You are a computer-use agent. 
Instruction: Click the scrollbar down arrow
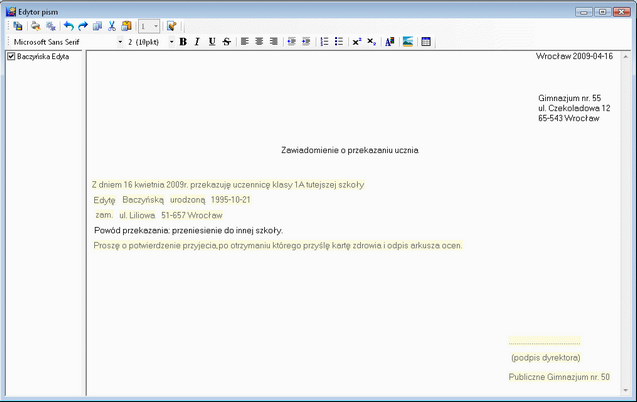coord(626,391)
